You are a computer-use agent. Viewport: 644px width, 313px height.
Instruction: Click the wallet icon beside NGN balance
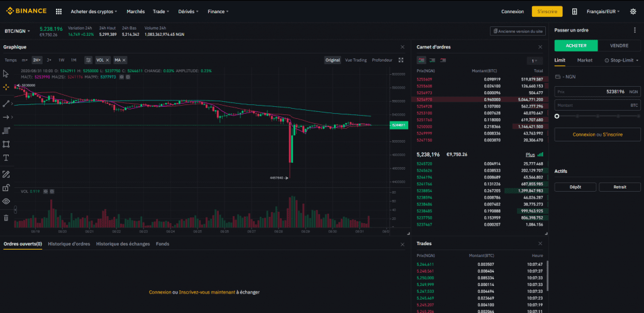[557, 77]
